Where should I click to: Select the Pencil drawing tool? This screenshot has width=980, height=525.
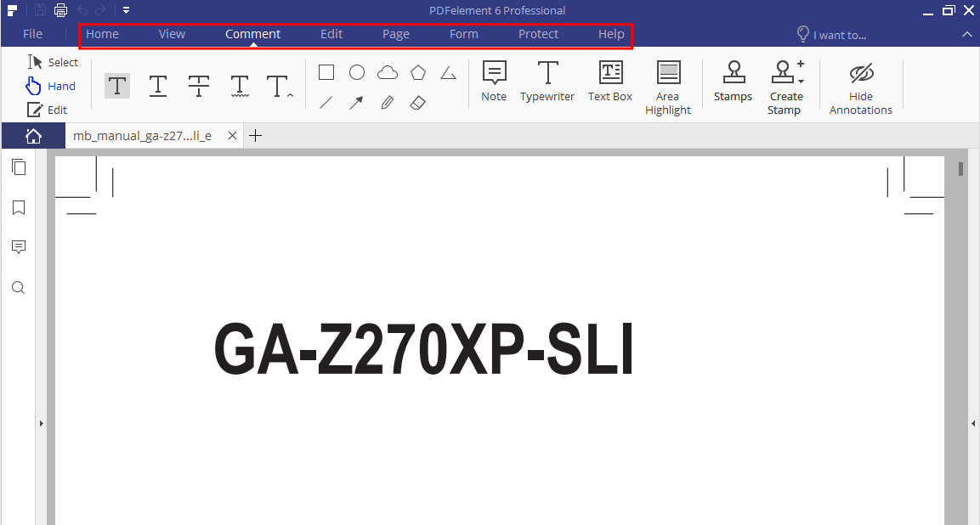[388, 103]
